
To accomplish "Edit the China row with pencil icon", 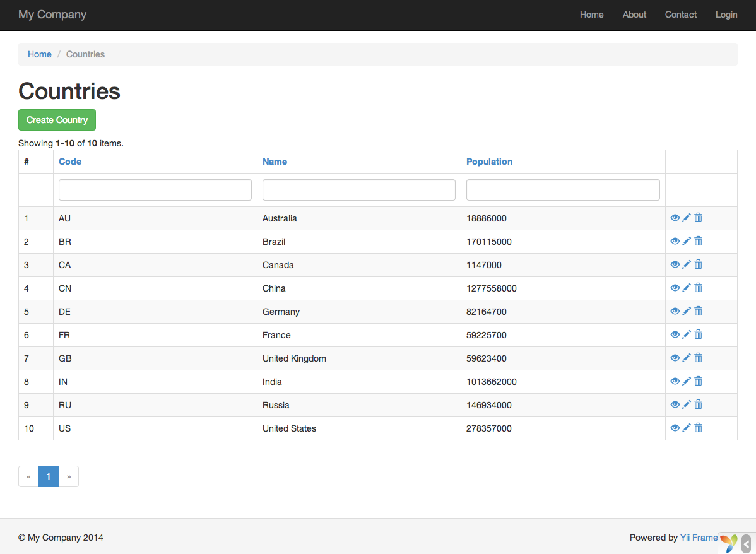I will point(687,288).
